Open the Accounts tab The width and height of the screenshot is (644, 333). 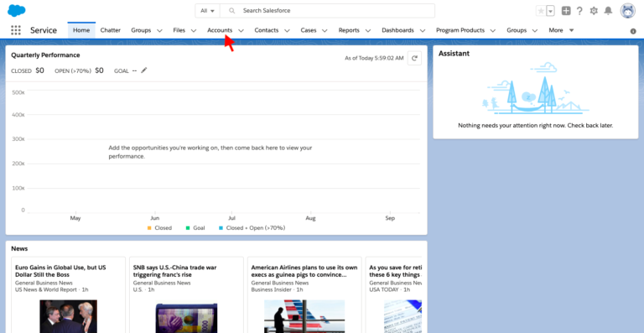220,30
